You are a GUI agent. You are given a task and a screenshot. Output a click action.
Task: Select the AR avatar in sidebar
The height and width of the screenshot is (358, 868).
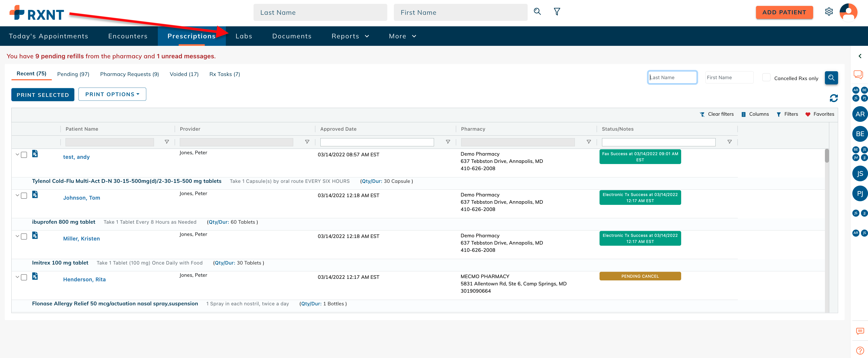click(860, 114)
